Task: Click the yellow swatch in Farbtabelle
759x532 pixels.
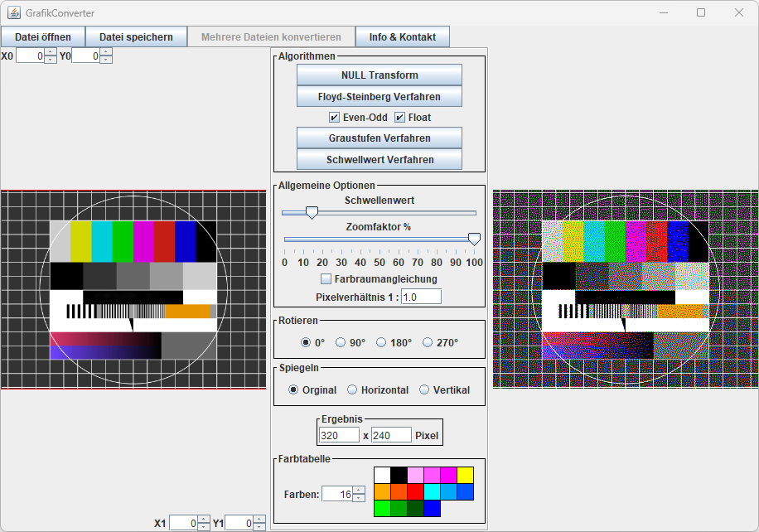Action: coord(465,475)
